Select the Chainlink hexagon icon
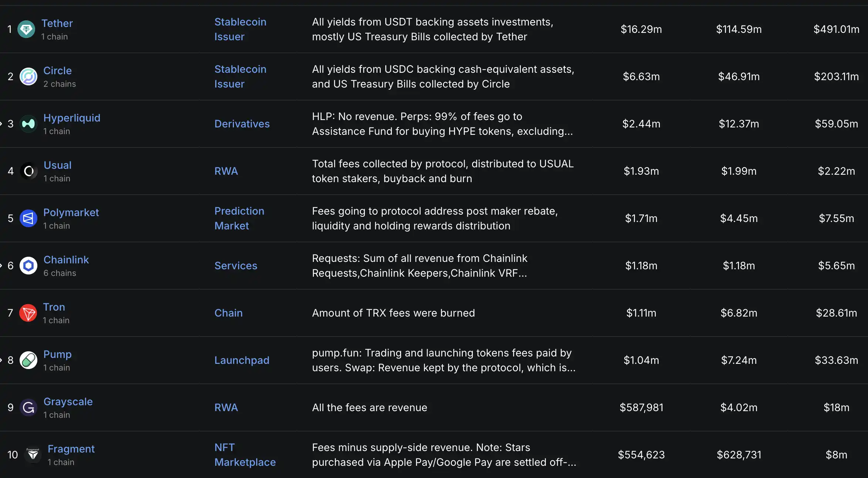This screenshot has width=868, height=478. [x=28, y=265]
